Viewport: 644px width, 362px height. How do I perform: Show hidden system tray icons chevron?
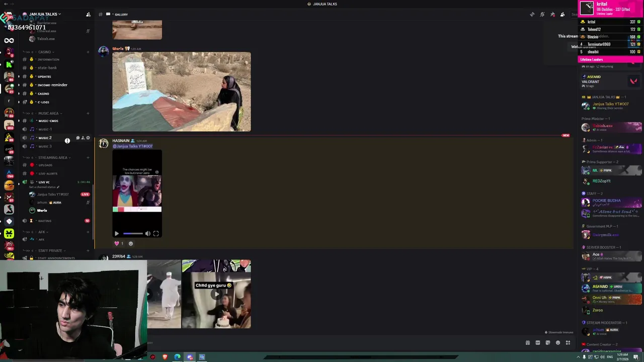[x=578, y=357]
